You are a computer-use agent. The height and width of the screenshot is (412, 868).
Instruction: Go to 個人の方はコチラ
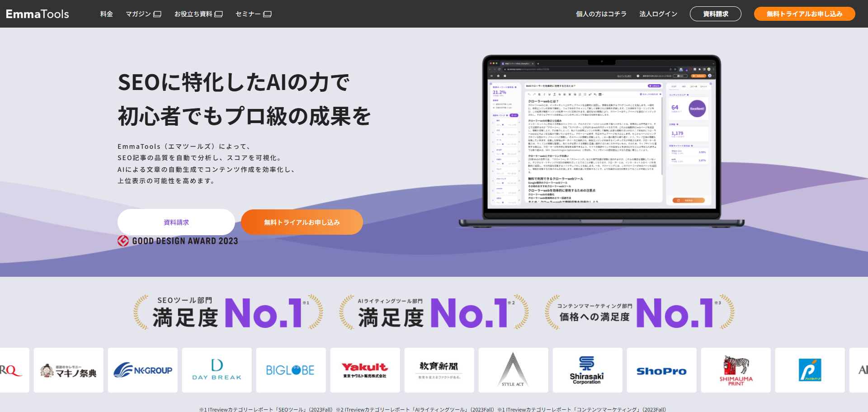click(601, 14)
